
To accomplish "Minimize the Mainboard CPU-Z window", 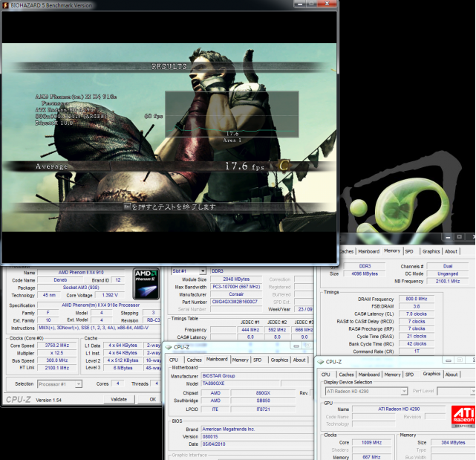I will (x=296, y=346).
